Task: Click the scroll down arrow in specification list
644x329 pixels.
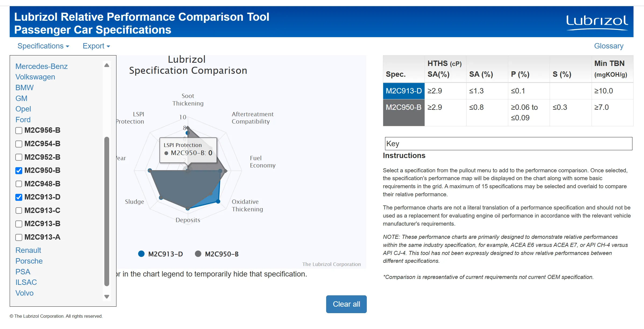Action: pos(107,297)
